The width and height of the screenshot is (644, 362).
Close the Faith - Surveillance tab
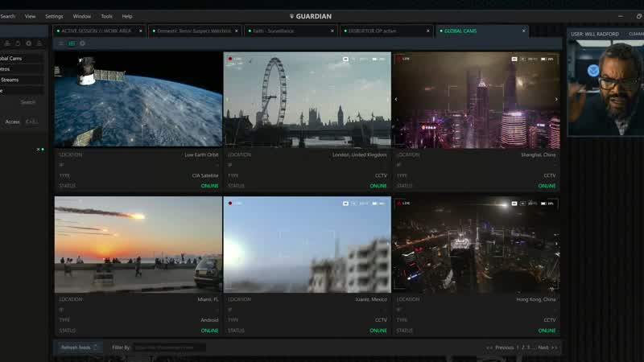coord(332,31)
